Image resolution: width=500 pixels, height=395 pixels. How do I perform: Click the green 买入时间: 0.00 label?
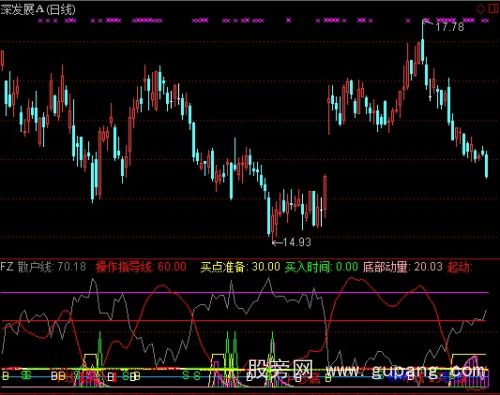[321, 267]
